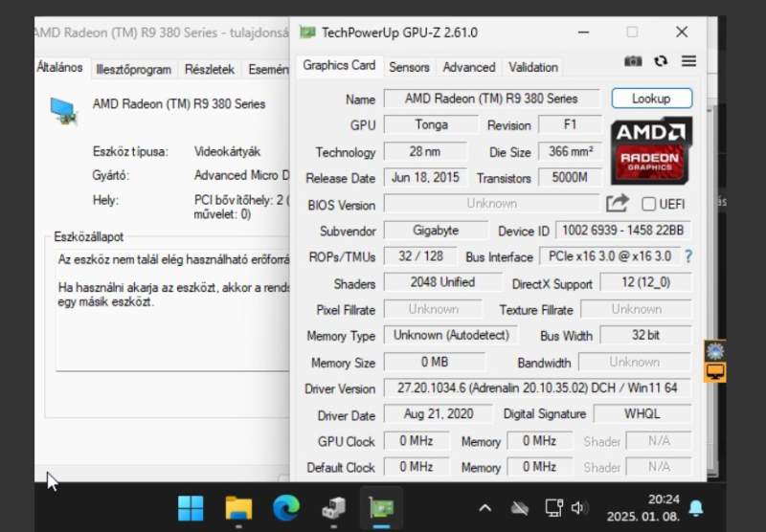
Task: Show hidden system tray icons
Action: (x=485, y=508)
